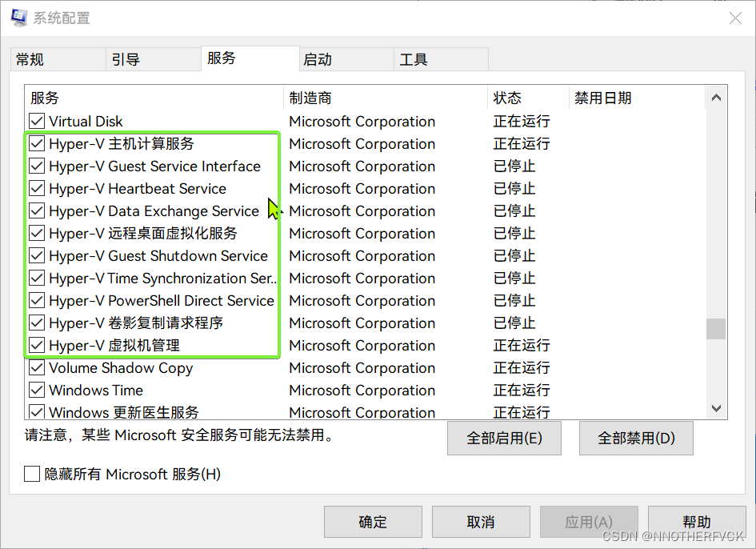Toggle Windows 更新医生服务 checkbox
This screenshot has height=549, width=756.
coord(37,411)
